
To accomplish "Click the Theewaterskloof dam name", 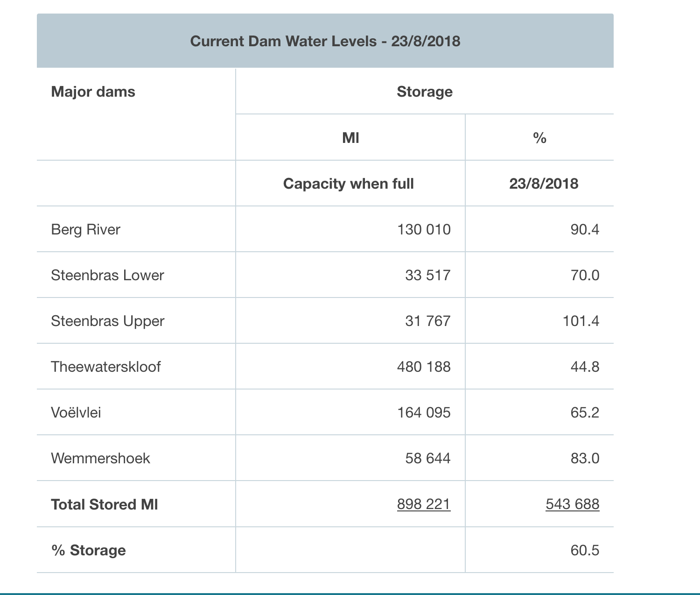I will pos(106,367).
